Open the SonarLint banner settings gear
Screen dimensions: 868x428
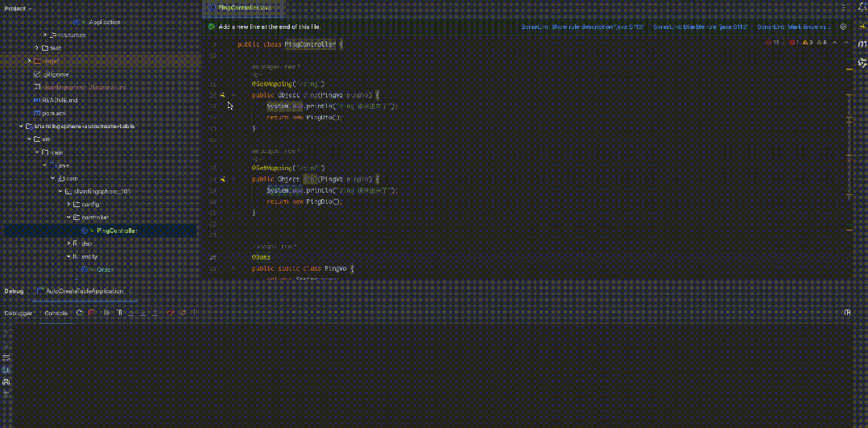pos(843,27)
